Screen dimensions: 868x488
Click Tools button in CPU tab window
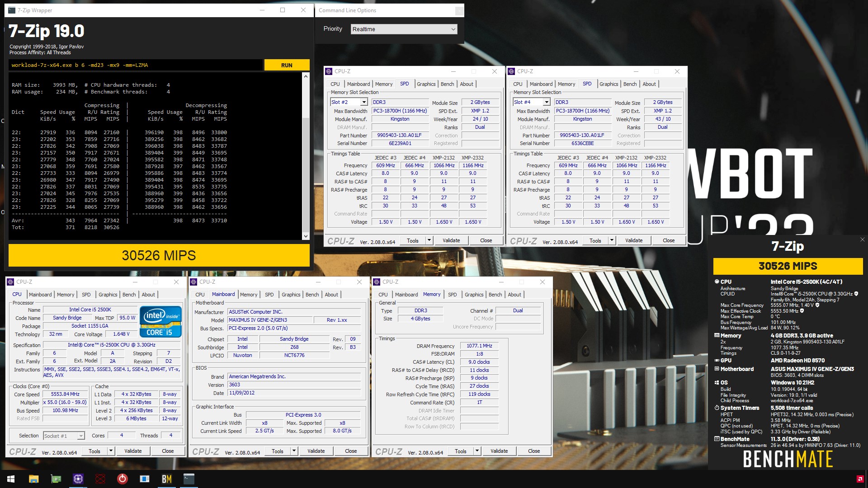point(94,451)
